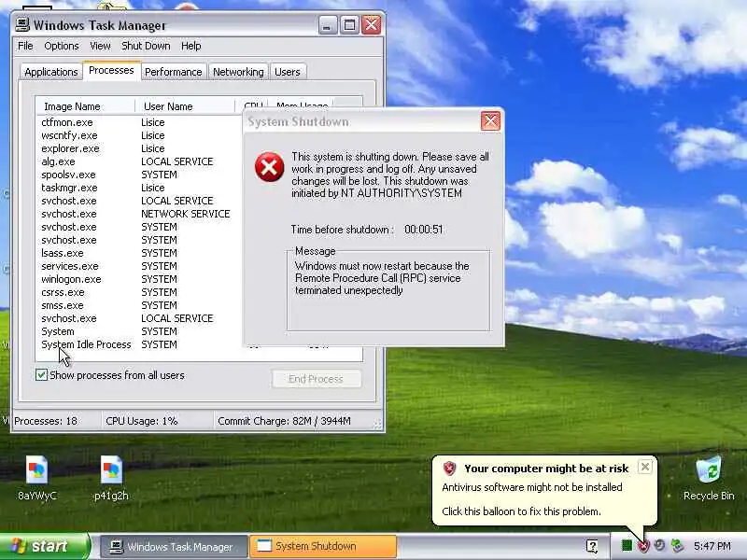
Task: Switch to the Applications tab
Action: pos(51,72)
